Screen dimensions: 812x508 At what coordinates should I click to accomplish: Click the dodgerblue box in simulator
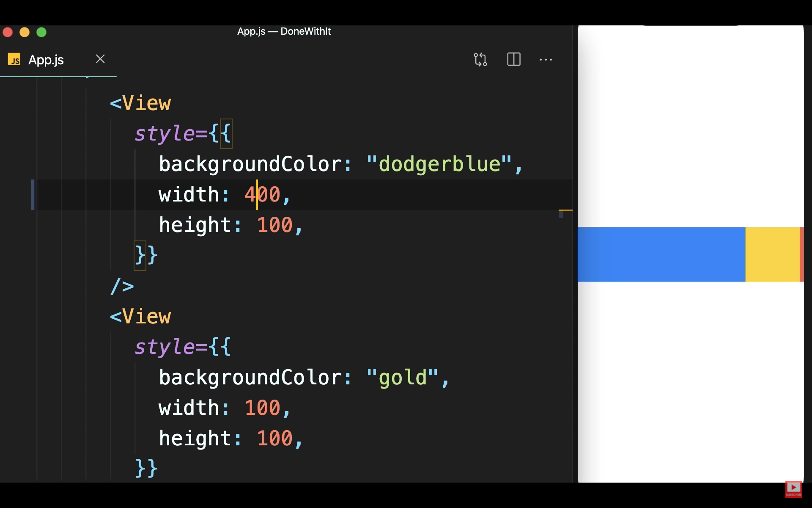tap(661, 254)
